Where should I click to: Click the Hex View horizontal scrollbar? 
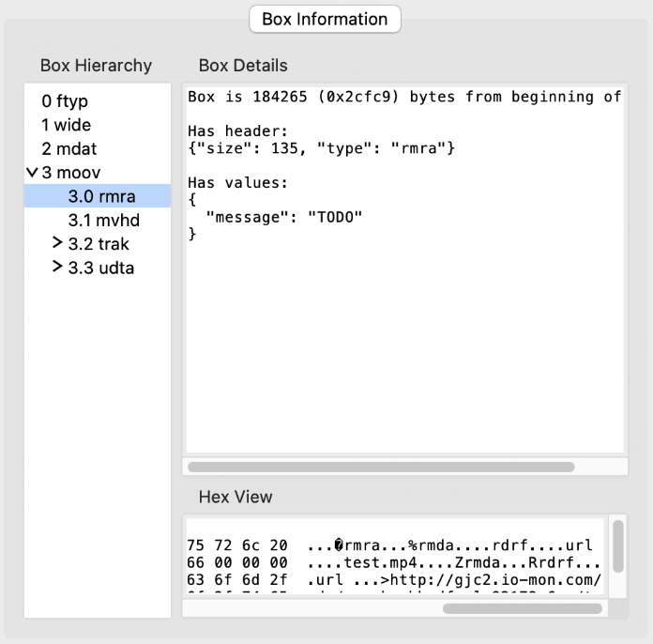click(522, 608)
